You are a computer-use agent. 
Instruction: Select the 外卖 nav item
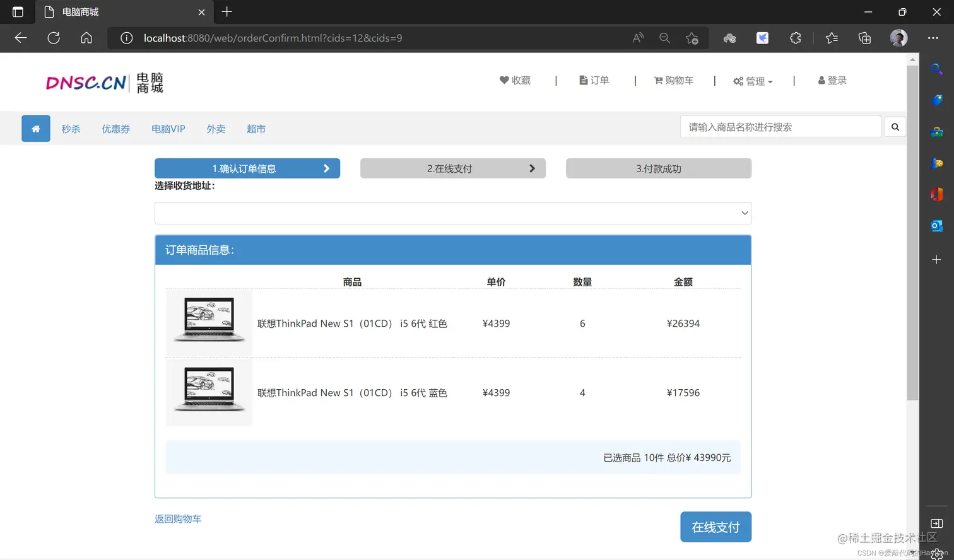[x=216, y=129]
